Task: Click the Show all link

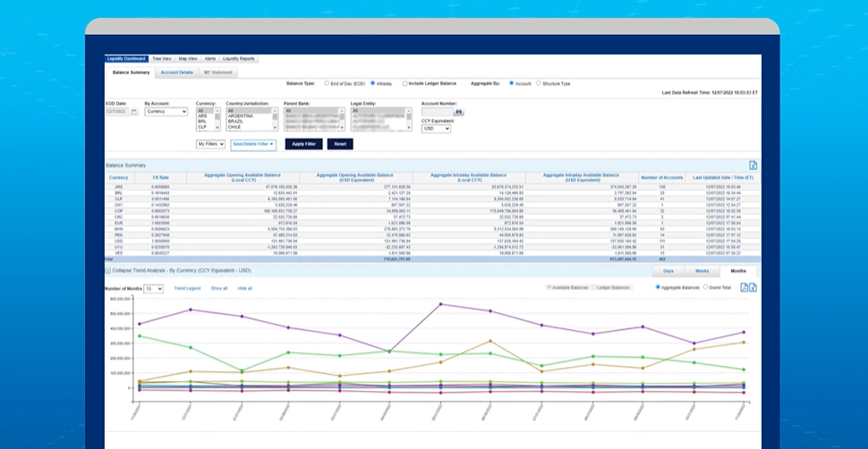Action: coord(219,288)
